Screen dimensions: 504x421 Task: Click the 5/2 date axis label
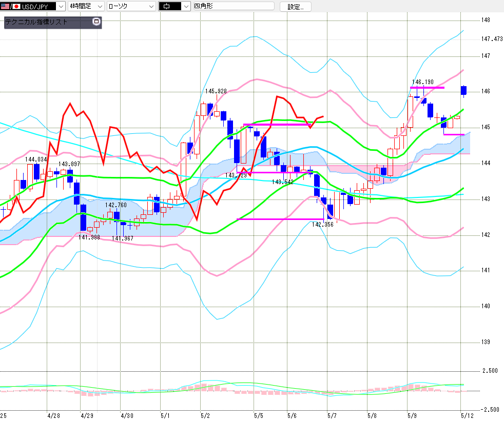pos(205,415)
